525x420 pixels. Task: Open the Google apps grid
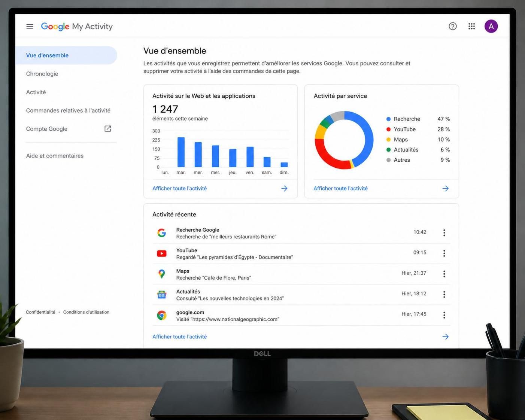click(x=472, y=26)
